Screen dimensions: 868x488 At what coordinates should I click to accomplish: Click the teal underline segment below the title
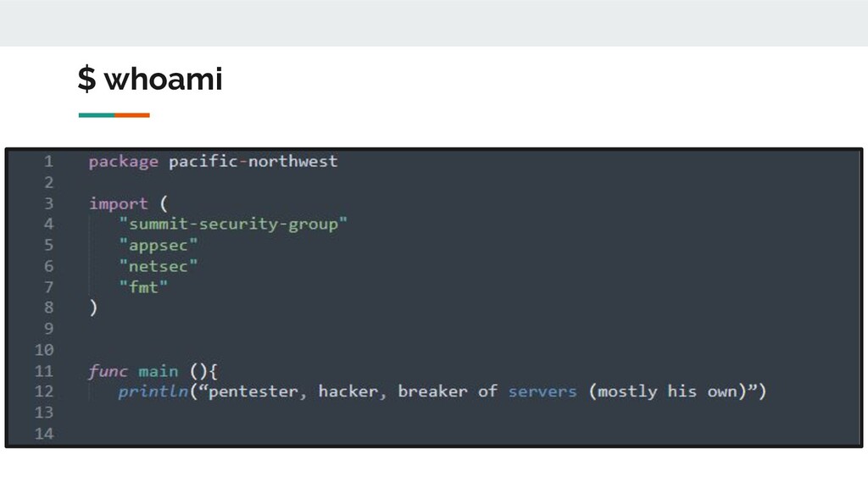[97, 115]
